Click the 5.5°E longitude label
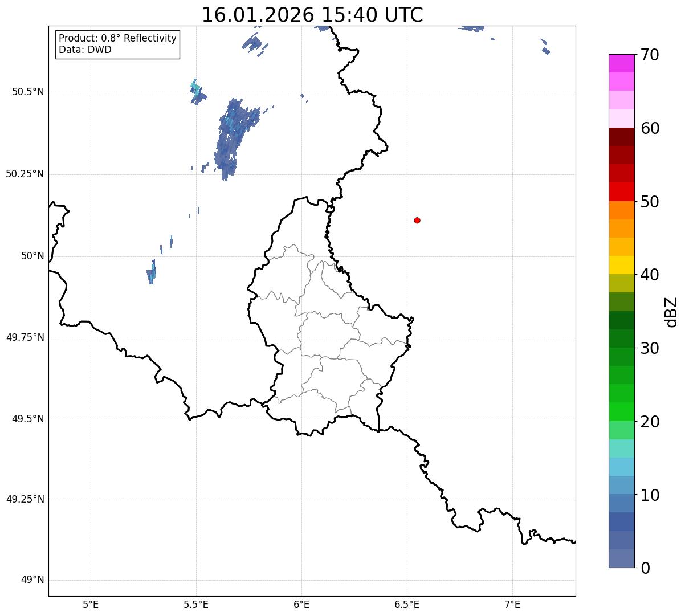The image size is (685, 616). point(196,604)
